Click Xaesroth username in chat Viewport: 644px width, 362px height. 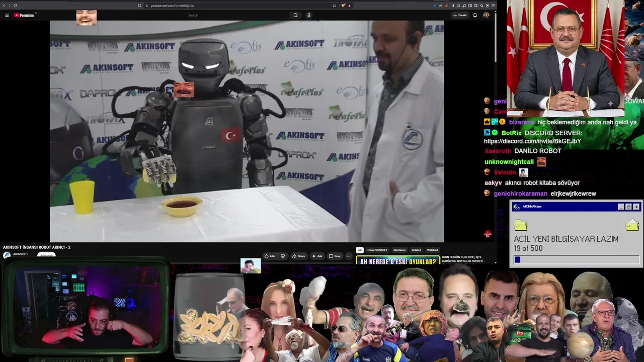[498, 151]
